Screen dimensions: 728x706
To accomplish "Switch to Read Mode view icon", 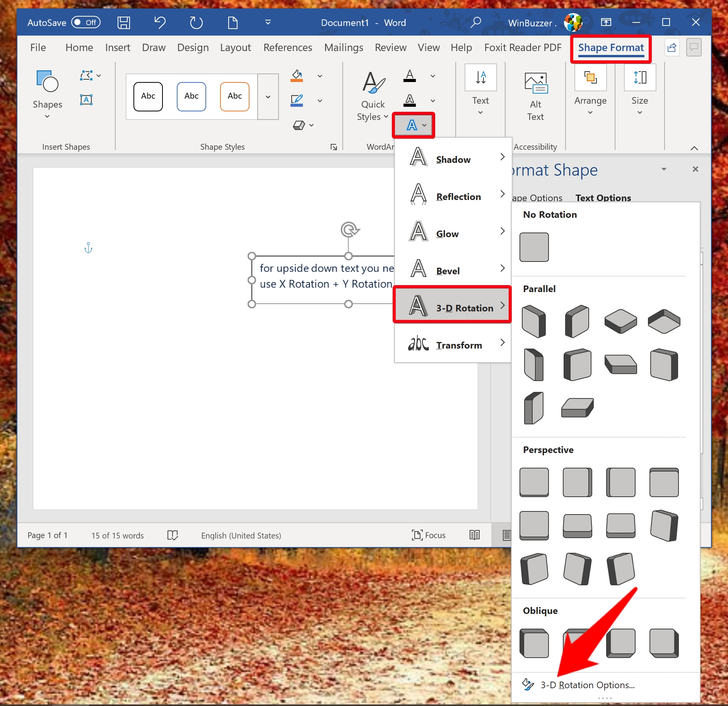I will [475, 535].
